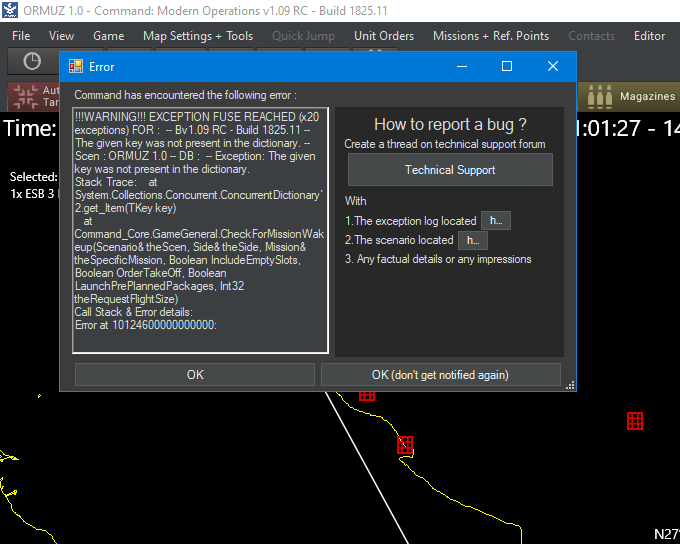This screenshot has width=680, height=544.
Task: Minimize the Error dialog window
Action: pos(462,66)
